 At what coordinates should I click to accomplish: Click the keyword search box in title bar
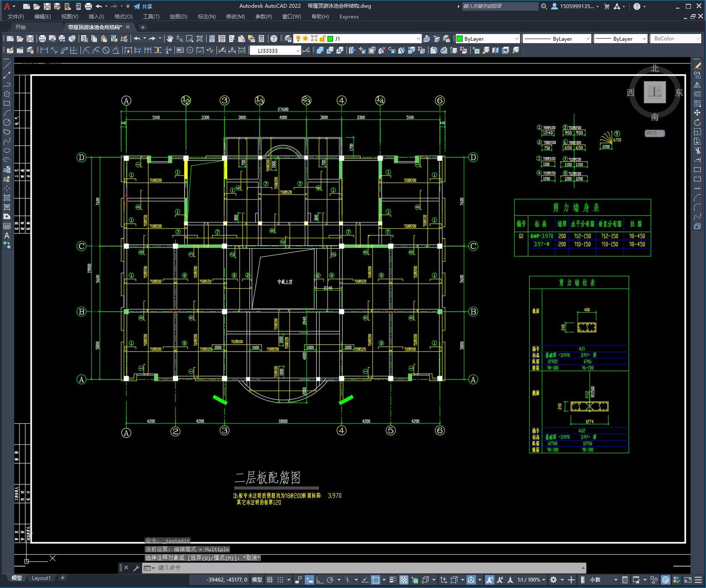[x=500, y=6]
